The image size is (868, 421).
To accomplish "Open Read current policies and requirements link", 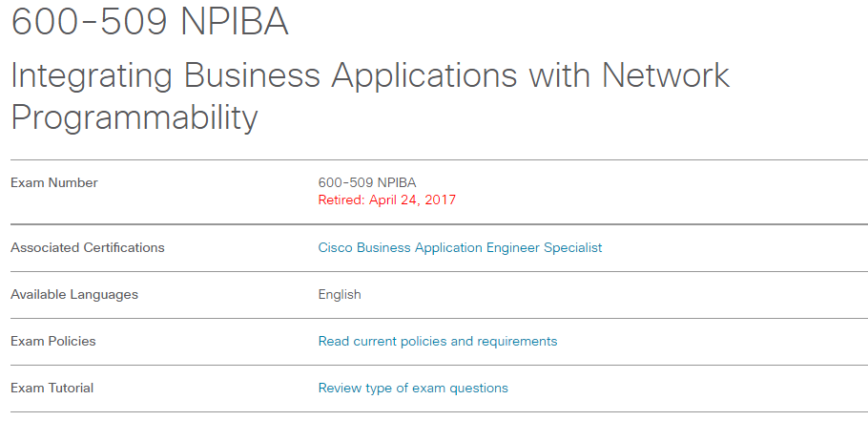I will [x=438, y=341].
